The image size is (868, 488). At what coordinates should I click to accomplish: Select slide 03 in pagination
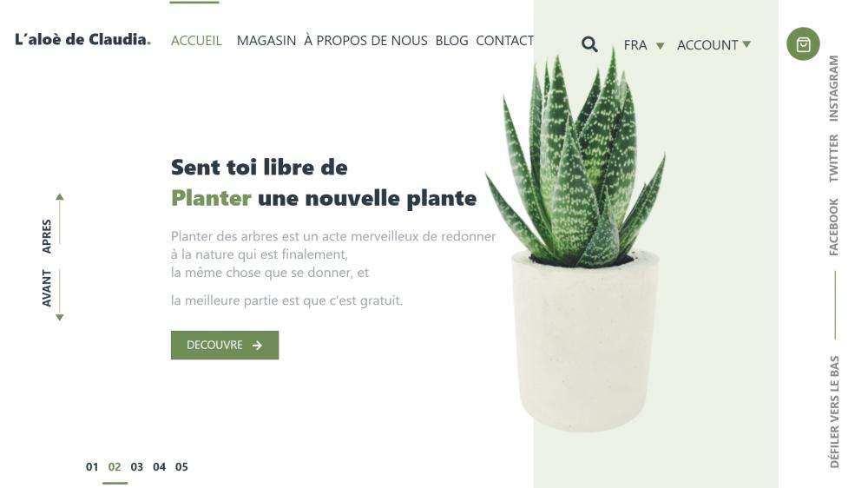click(137, 467)
